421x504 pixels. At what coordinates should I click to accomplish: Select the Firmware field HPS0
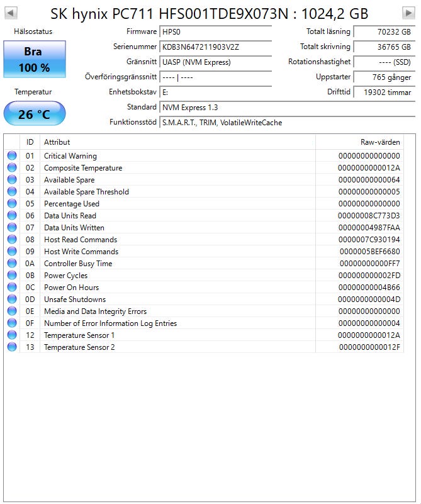coord(216,32)
